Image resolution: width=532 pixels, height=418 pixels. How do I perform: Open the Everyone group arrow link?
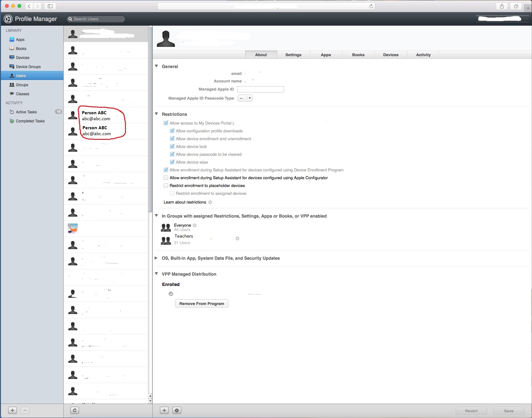195,225
